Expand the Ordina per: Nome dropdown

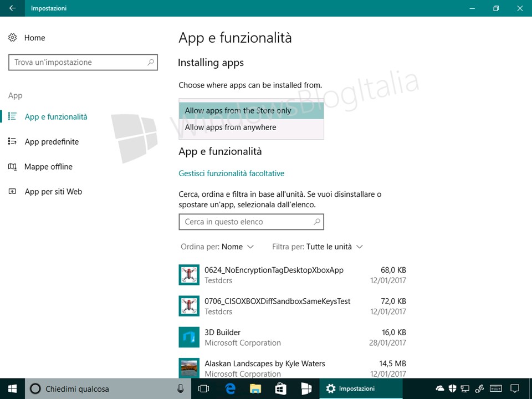[217, 247]
